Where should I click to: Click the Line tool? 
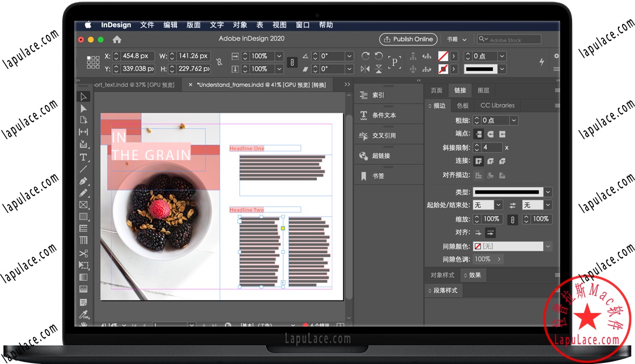83,169
